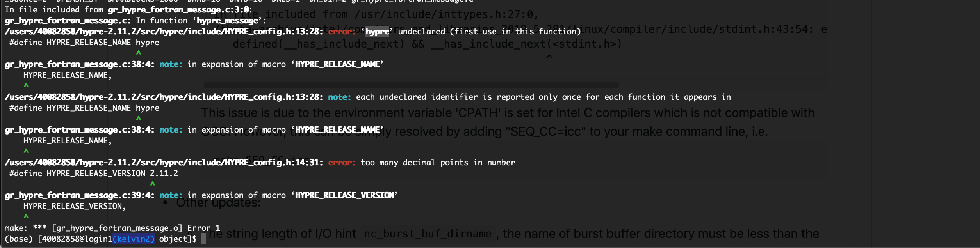Click the quoted 'HYPRE_RELEASE_VERSION' macro name
Screen dimensions: 980x248
(x=344, y=195)
